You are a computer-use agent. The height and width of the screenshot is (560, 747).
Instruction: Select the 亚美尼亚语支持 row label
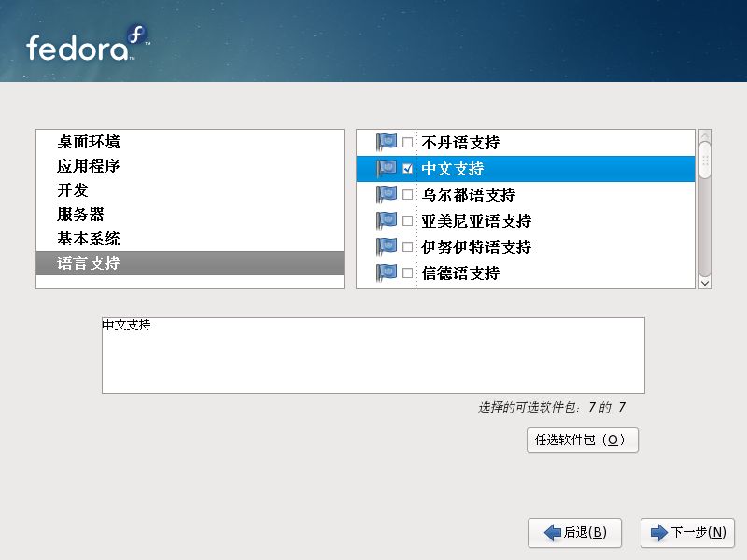476,221
